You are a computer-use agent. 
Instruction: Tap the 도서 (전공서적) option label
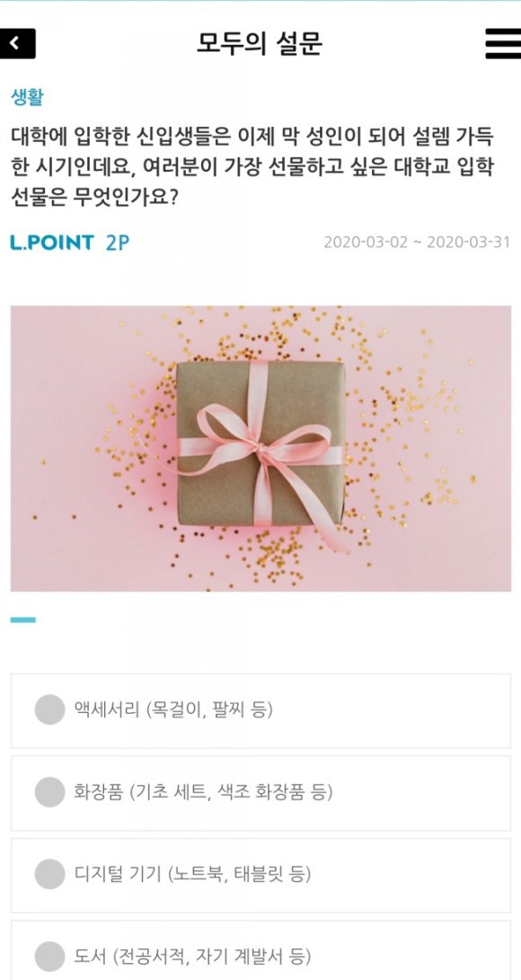[x=192, y=957]
